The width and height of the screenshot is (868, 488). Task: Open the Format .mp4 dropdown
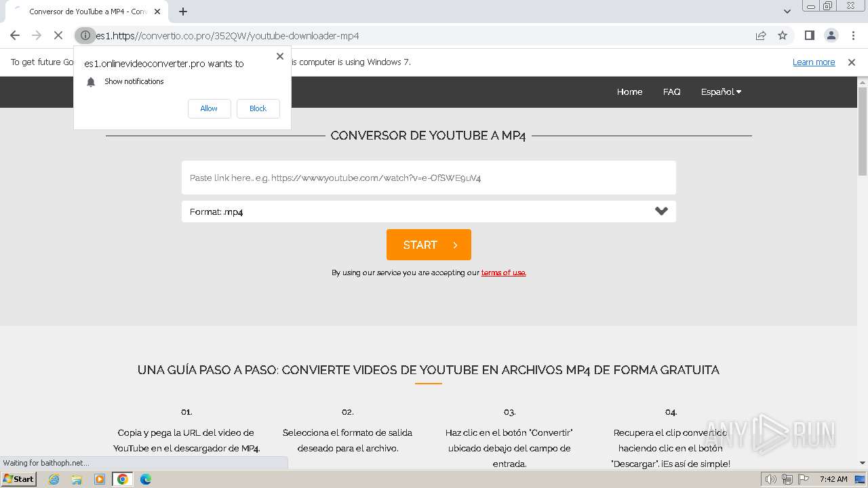[x=429, y=211]
